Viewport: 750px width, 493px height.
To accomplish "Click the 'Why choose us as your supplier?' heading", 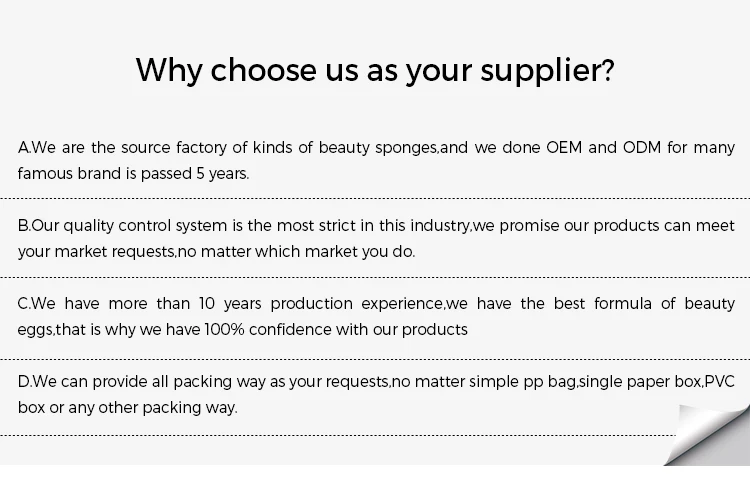I will click(x=375, y=70).
